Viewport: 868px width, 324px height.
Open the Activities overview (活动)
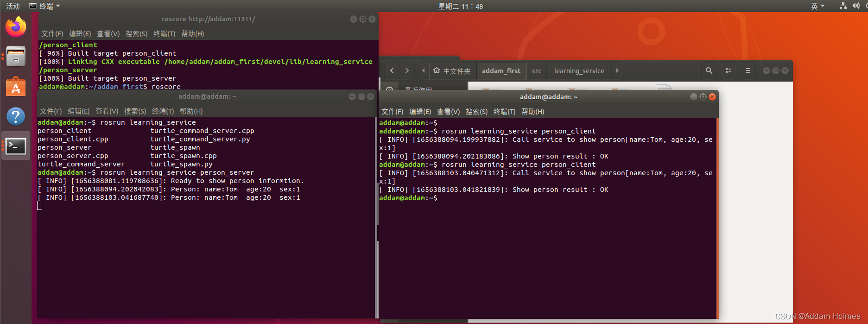pos(13,6)
